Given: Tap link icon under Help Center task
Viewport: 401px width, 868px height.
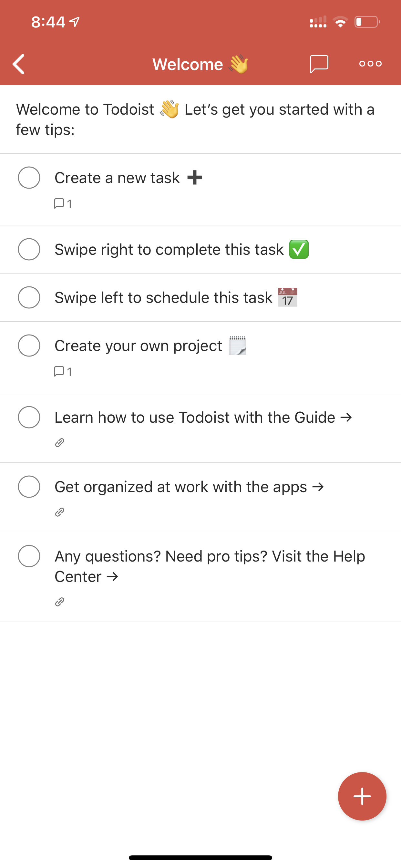Looking at the screenshot, I should point(60,602).
